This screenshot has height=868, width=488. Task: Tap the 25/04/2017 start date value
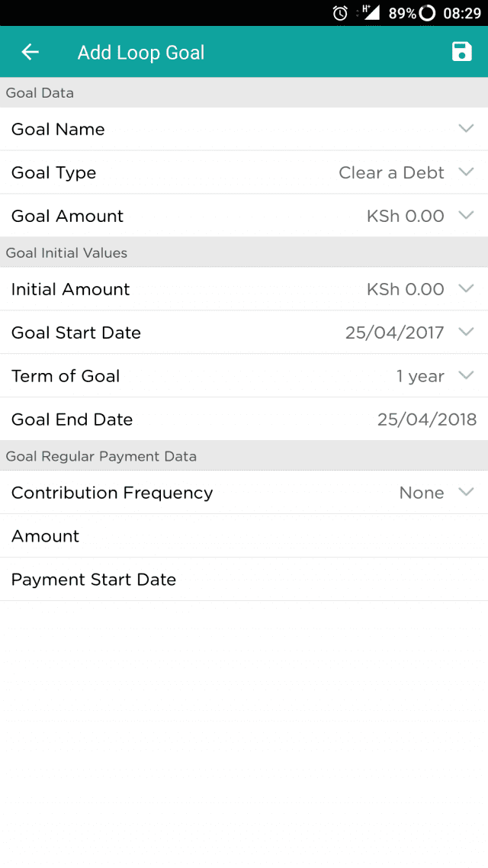(394, 333)
